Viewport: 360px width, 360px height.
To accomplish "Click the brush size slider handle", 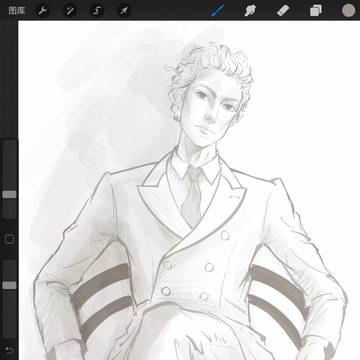I will (9, 195).
